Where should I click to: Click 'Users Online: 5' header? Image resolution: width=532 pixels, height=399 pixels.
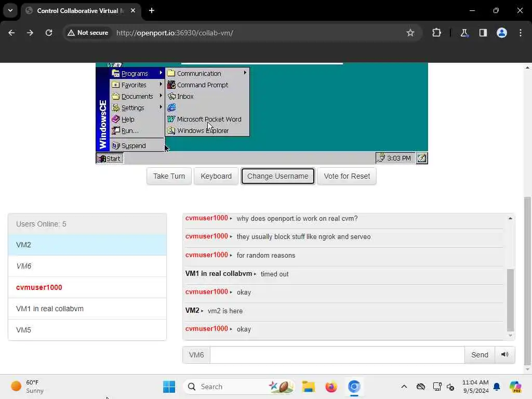(87, 224)
